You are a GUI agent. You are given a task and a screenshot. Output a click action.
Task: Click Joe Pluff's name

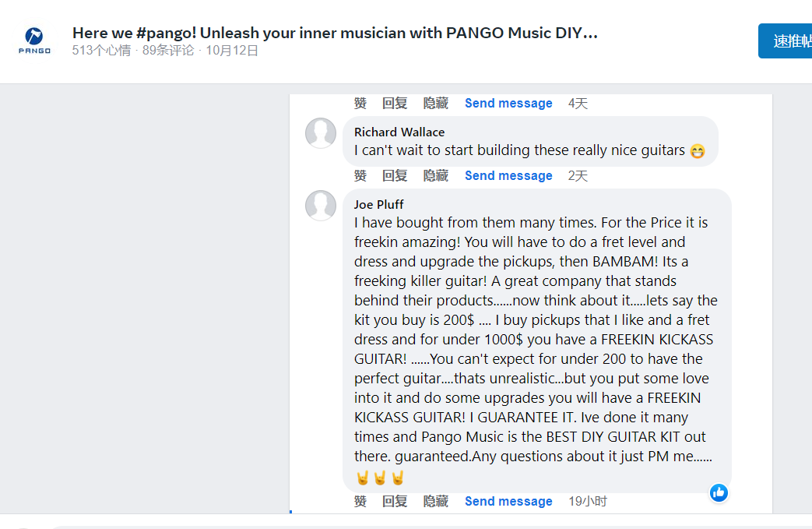(378, 204)
